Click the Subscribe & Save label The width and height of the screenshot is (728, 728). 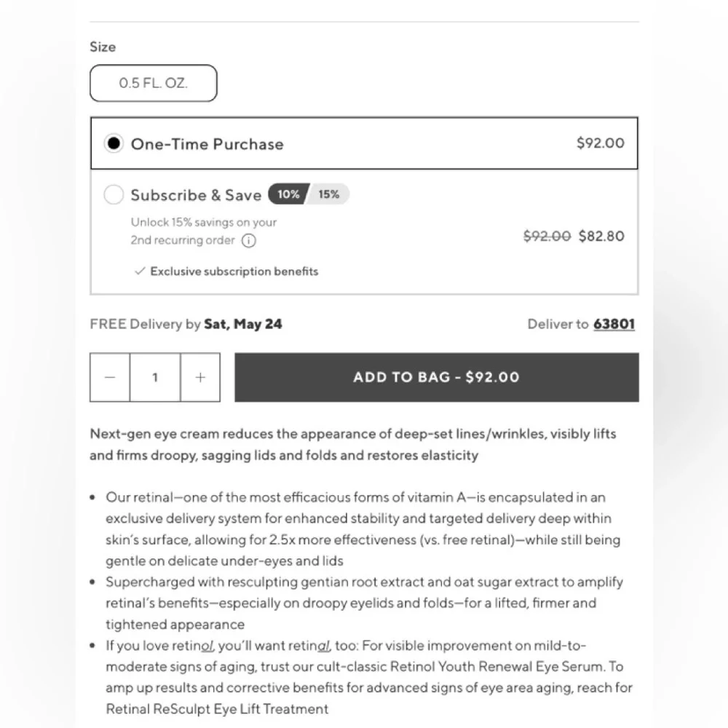pos(196,195)
